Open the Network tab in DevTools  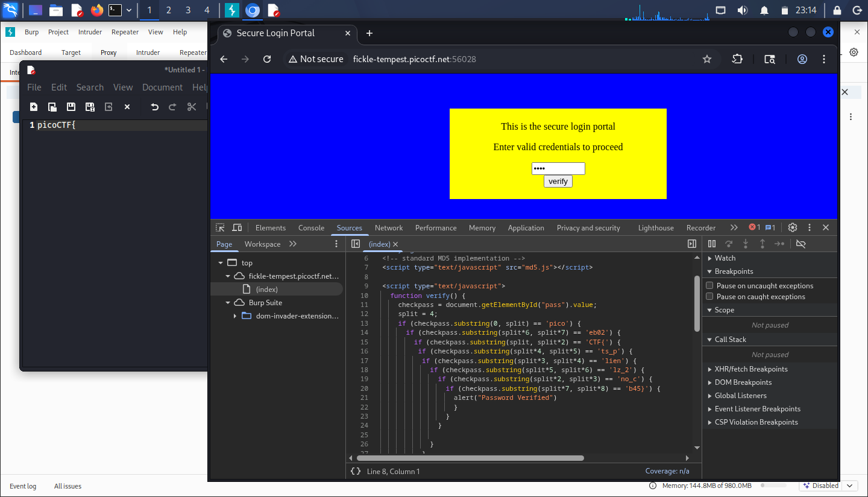pyautogui.click(x=389, y=228)
